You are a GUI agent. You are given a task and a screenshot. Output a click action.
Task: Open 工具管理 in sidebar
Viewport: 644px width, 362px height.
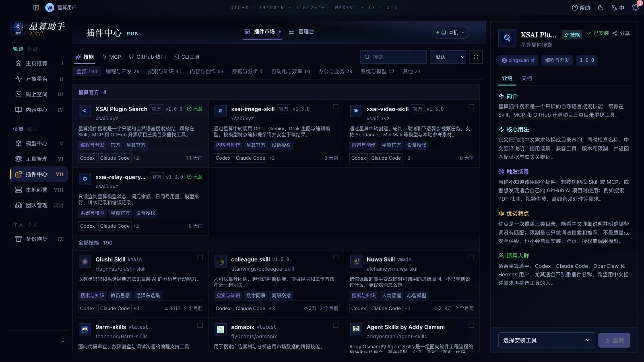point(39,159)
